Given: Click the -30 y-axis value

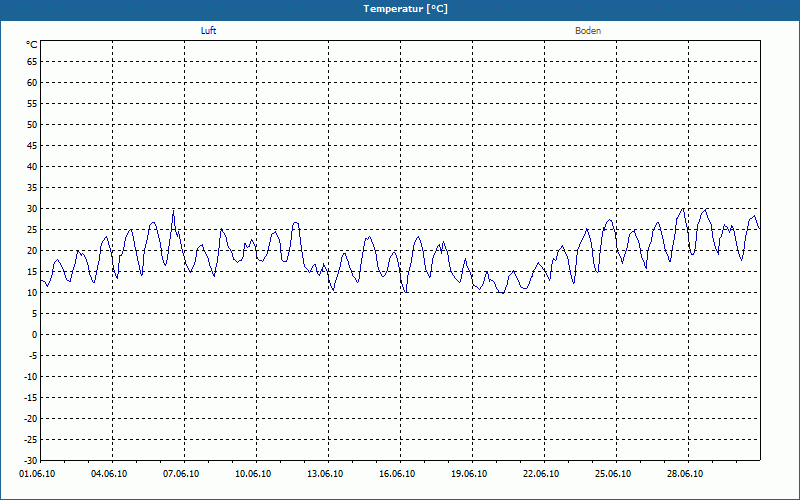Looking at the screenshot, I should click(x=31, y=461).
